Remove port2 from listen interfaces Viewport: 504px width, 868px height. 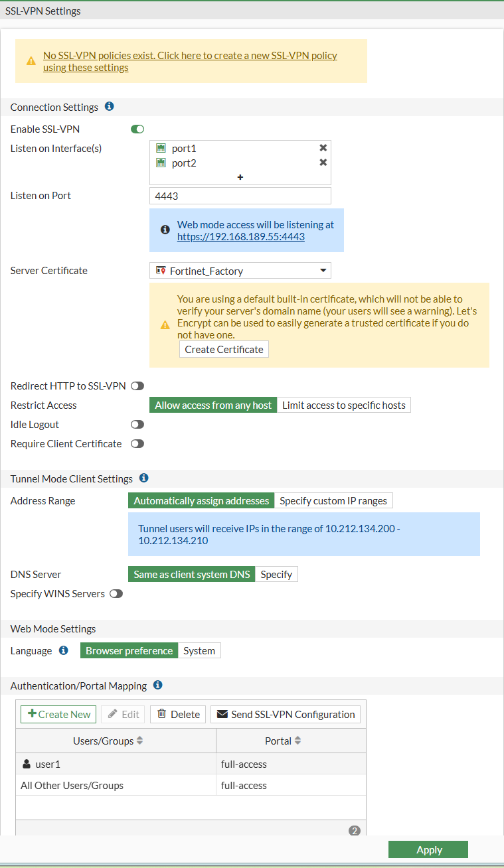(323, 163)
